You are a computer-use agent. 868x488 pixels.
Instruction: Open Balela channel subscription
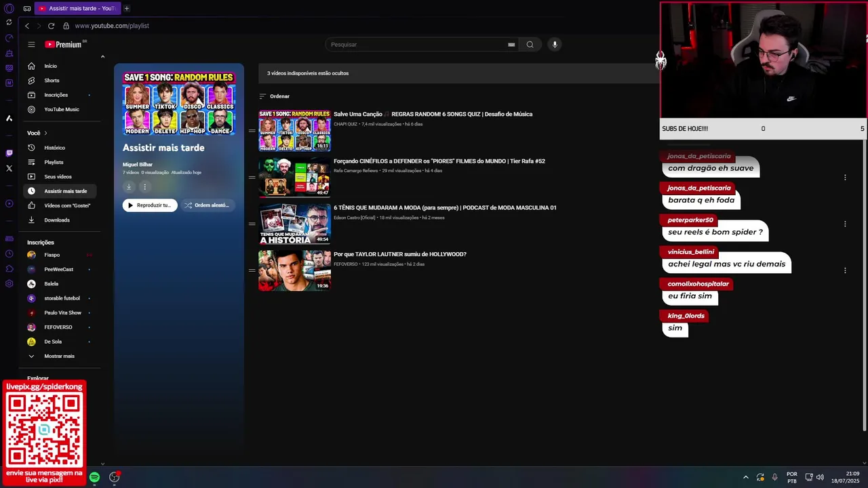61,284
